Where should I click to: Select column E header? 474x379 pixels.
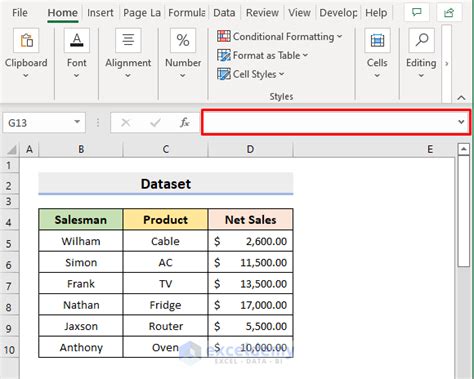point(430,149)
